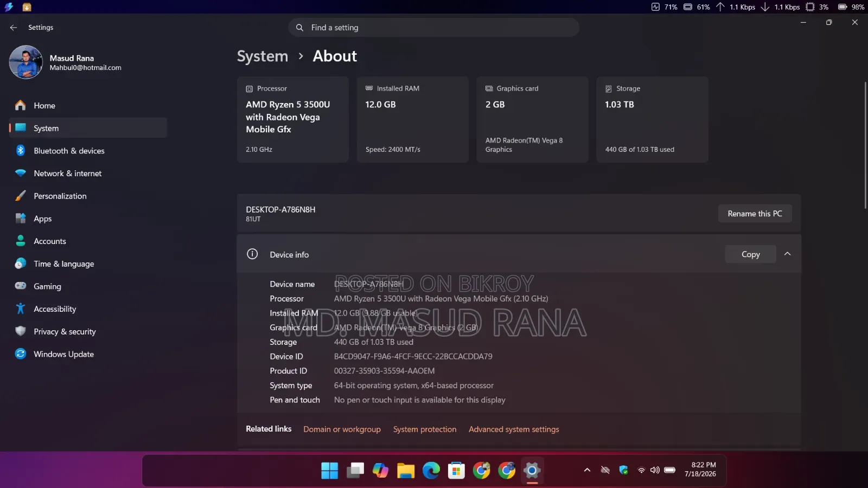Click the taskbar battery icon
The image size is (868, 488).
click(x=670, y=470)
